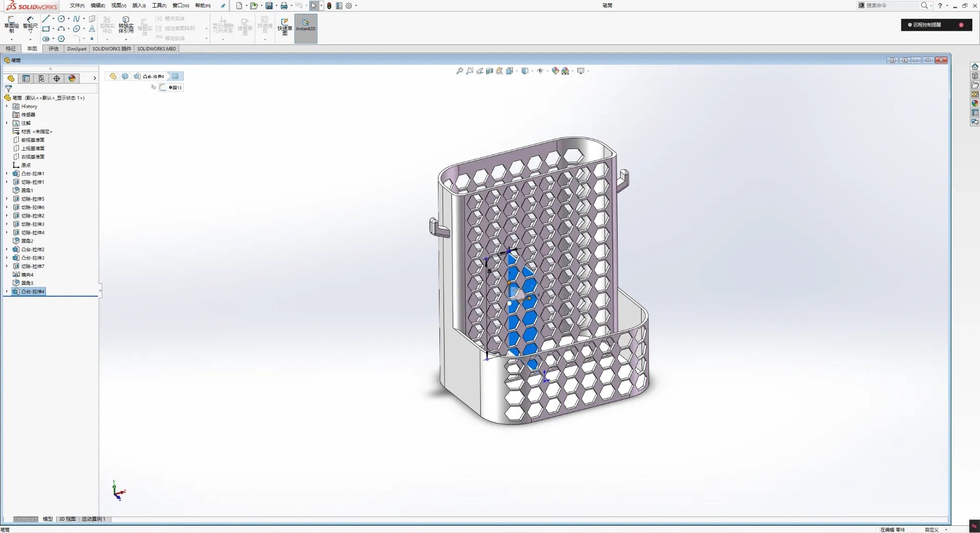Expand the History tree node

[7, 106]
